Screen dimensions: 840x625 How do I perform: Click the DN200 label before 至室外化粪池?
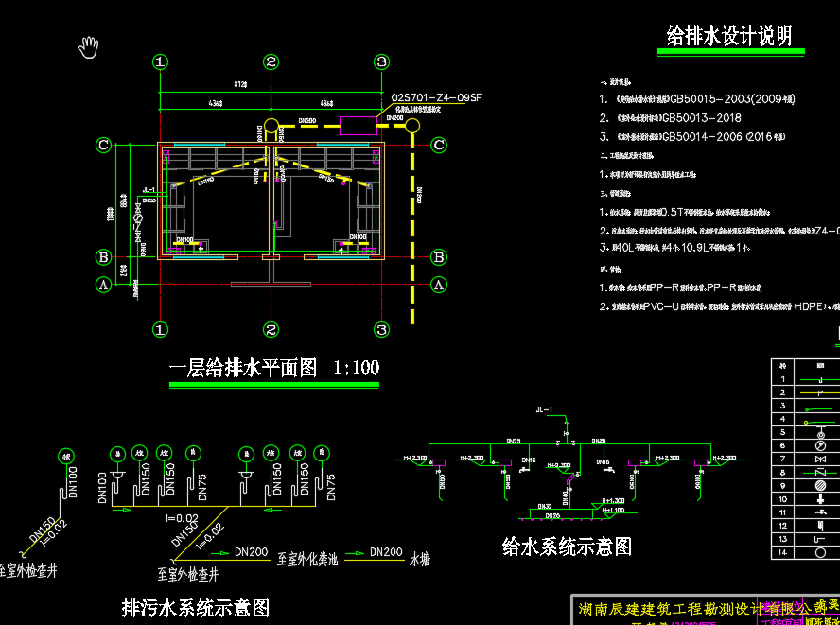click(252, 552)
